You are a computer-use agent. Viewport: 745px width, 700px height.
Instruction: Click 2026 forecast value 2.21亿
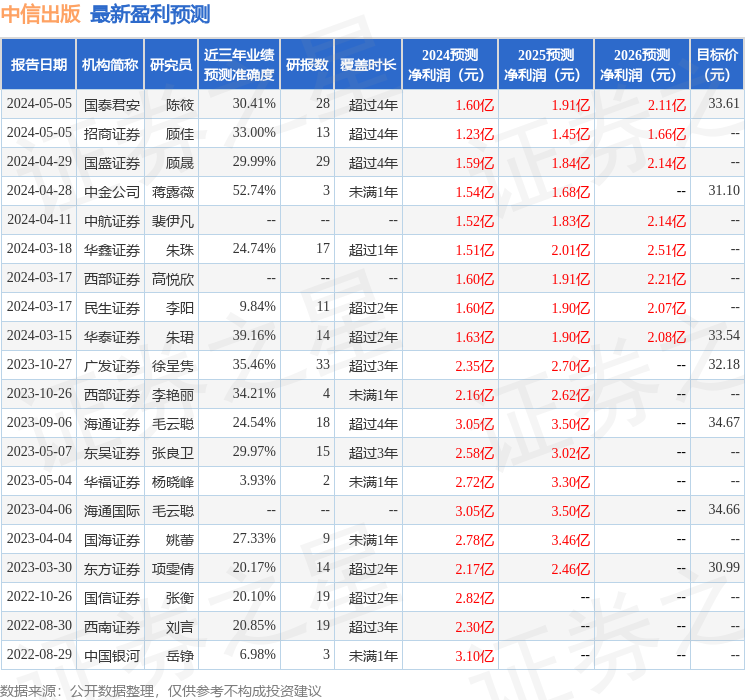(x=667, y=278)
